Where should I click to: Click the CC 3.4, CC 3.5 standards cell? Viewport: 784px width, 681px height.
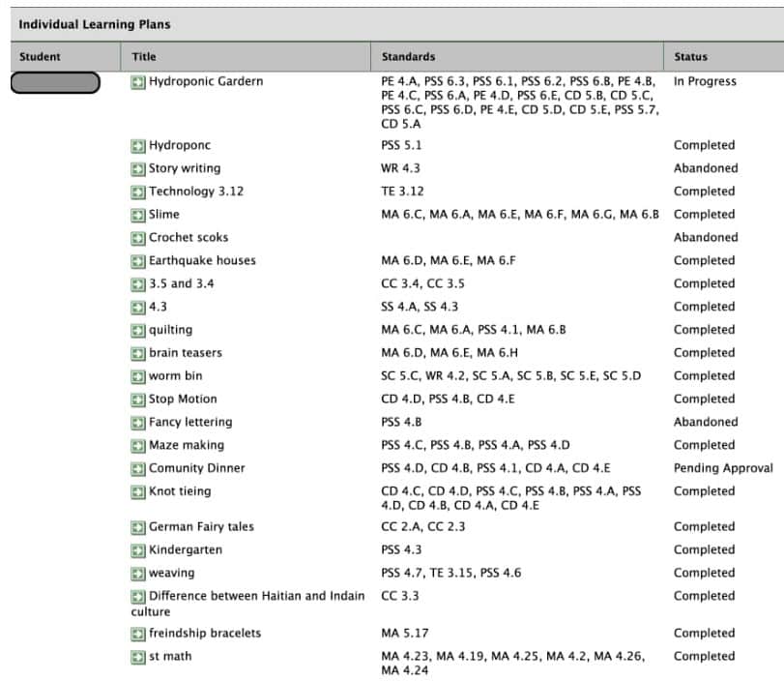pyautogui.click(x=423, y=283)
